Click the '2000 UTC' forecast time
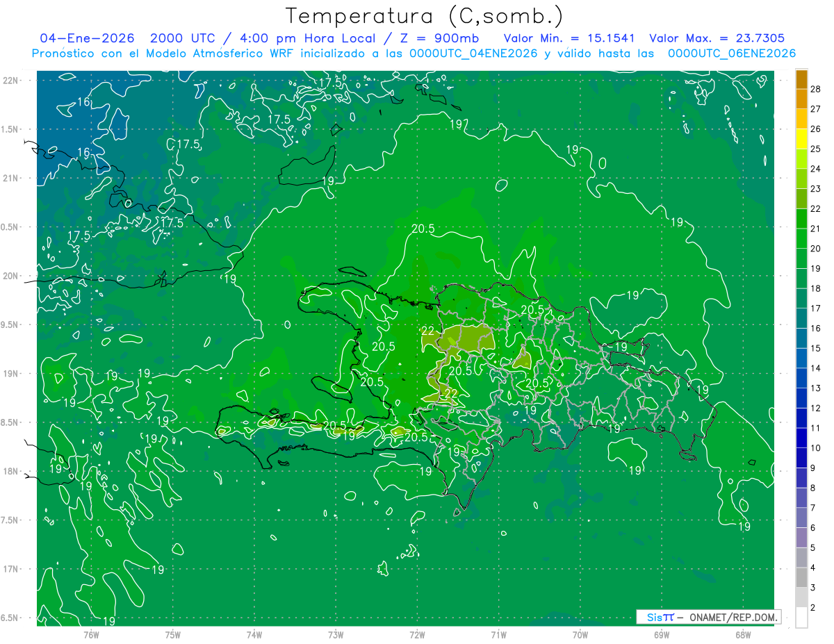This screenshot has width=834, height=644. tap(183, 38)
